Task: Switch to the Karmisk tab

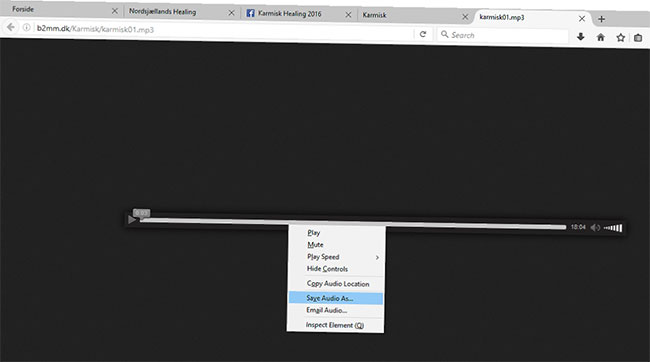Action: [x=415, y=15]
